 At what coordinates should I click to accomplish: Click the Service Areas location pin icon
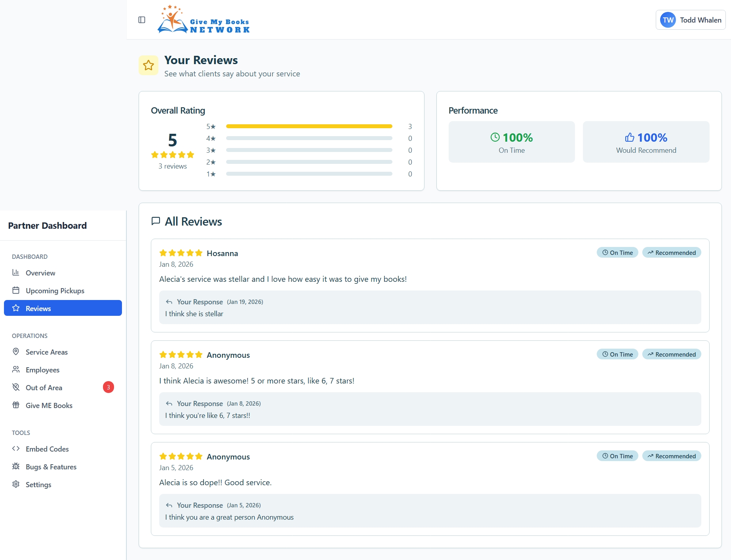15,352
